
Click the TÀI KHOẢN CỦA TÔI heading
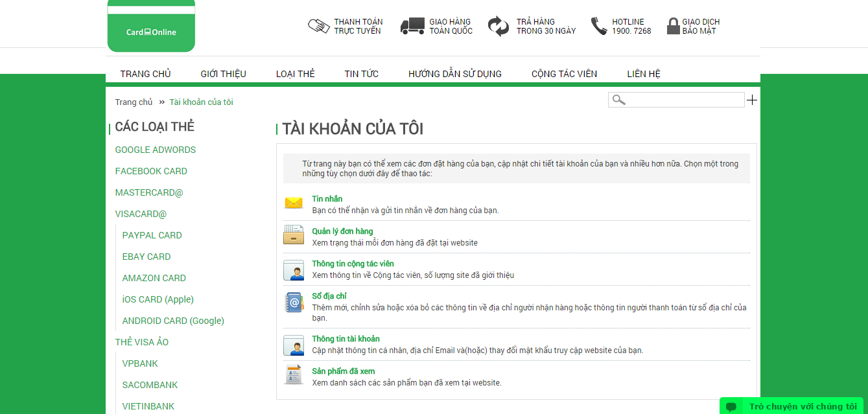(353, 129)
